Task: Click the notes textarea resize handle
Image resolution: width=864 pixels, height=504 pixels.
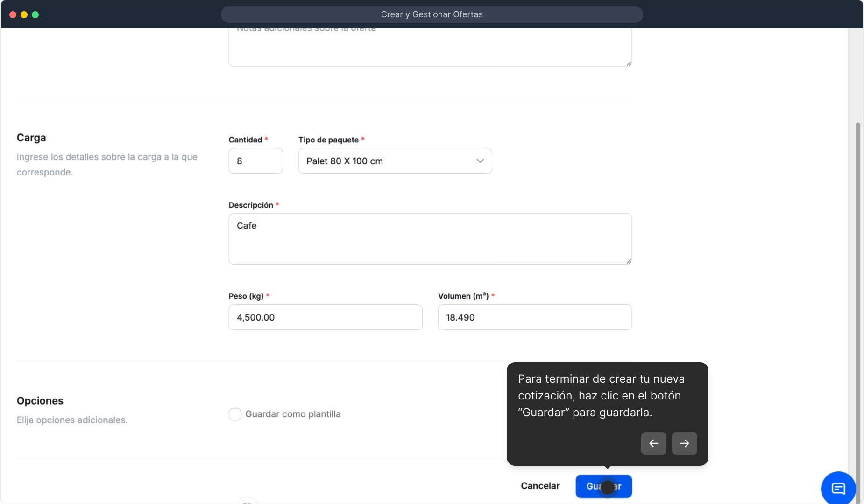Action: [629, 63]
